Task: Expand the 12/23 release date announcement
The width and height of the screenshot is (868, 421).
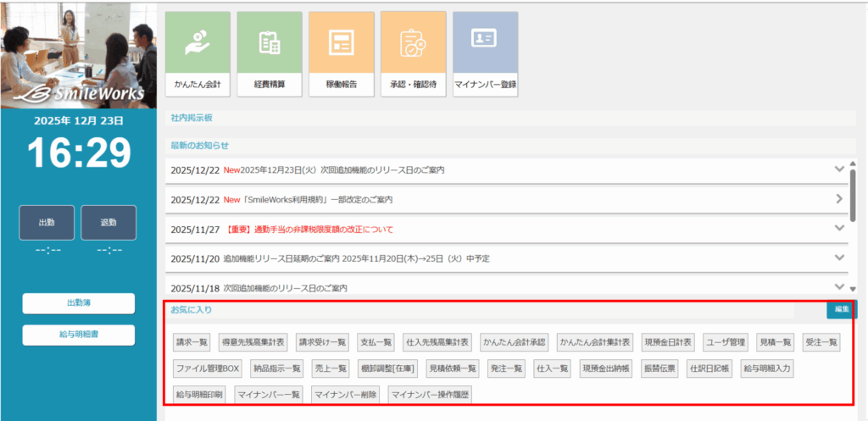Action: (x=839, y=169)
